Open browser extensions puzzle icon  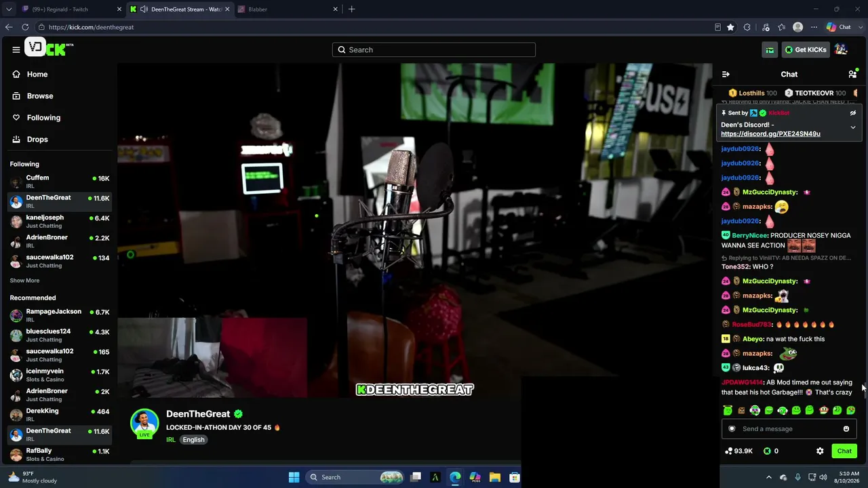747,27
